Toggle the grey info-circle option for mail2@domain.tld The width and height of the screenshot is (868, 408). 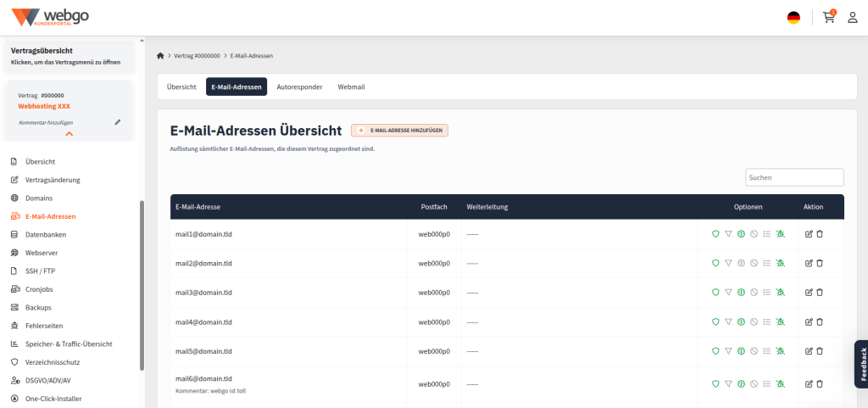click(741, 263)
